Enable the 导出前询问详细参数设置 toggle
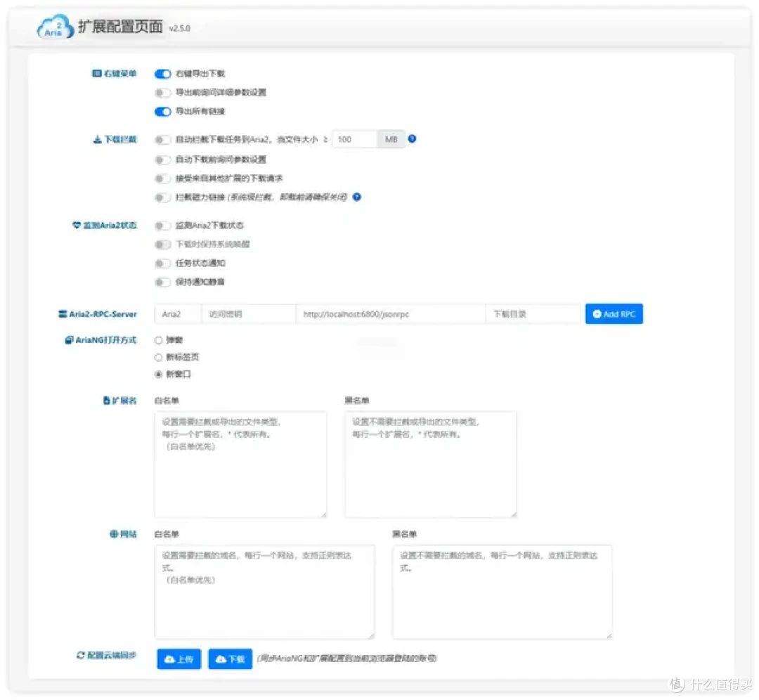 (162, 92)
